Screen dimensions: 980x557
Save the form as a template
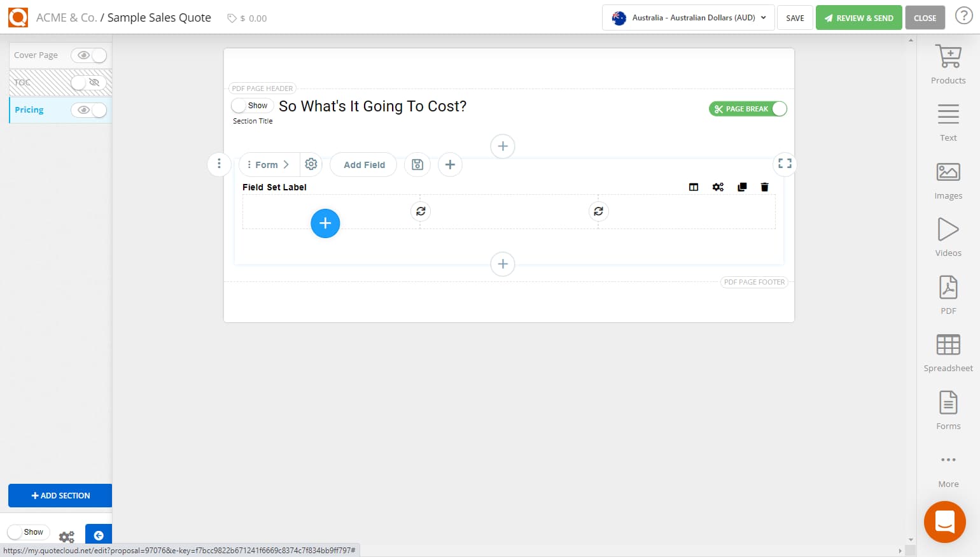point(417,164)
